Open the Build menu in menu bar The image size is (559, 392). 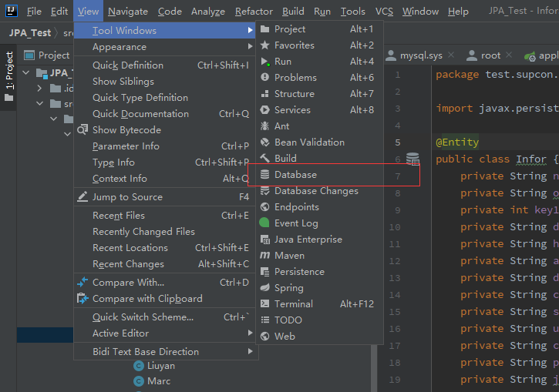294,12
